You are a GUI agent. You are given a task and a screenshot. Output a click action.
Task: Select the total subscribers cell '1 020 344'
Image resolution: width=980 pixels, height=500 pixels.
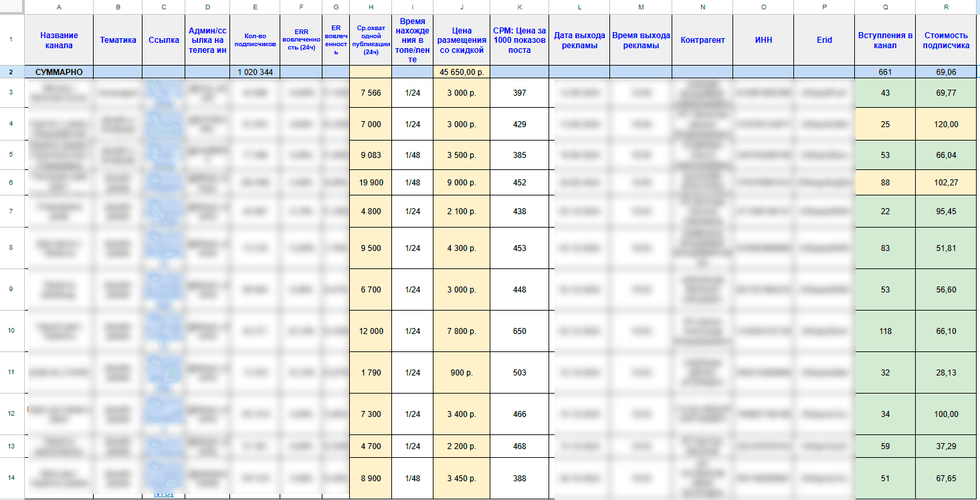[255, 72]
